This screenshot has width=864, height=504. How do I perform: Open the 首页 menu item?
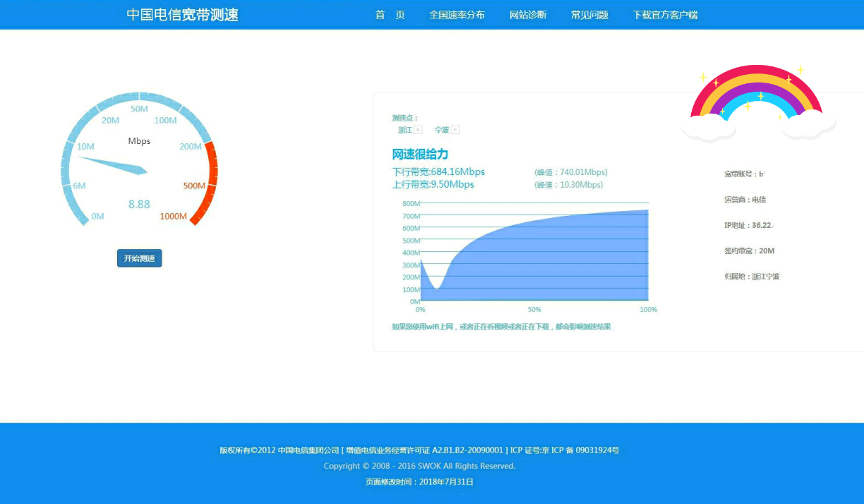[390, 15]
